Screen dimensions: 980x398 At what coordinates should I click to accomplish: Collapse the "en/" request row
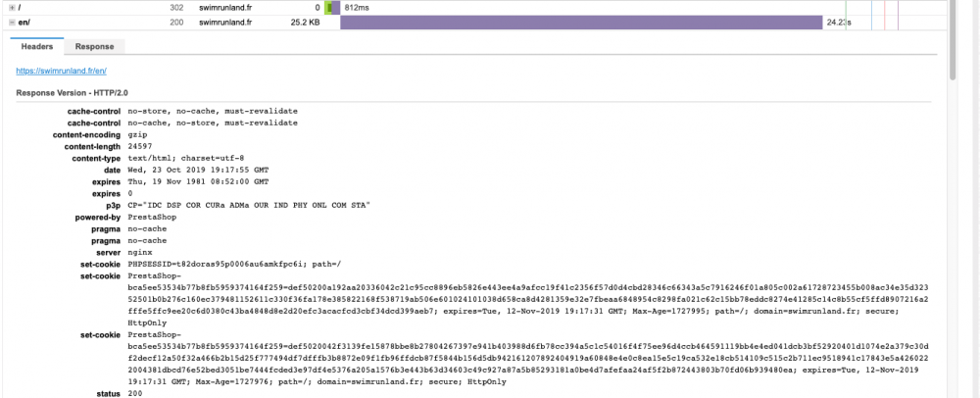[12, 22]
